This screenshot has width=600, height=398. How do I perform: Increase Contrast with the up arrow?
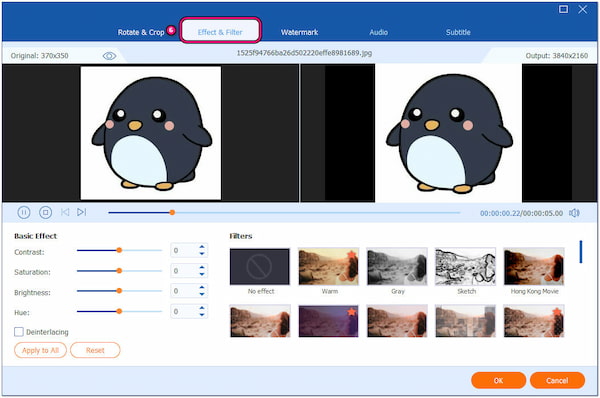(202, 247)
